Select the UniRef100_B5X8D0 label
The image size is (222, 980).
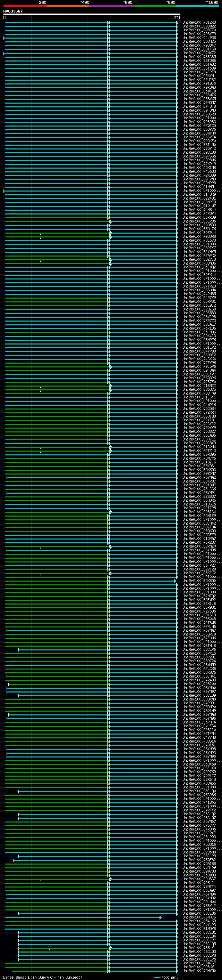(199, 581)
